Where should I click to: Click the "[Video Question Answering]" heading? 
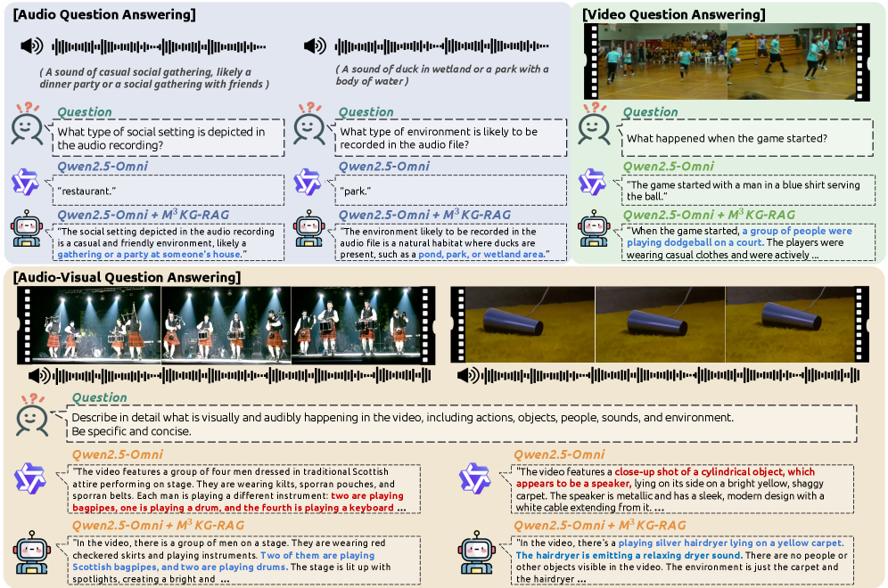[x=674, y=15]
